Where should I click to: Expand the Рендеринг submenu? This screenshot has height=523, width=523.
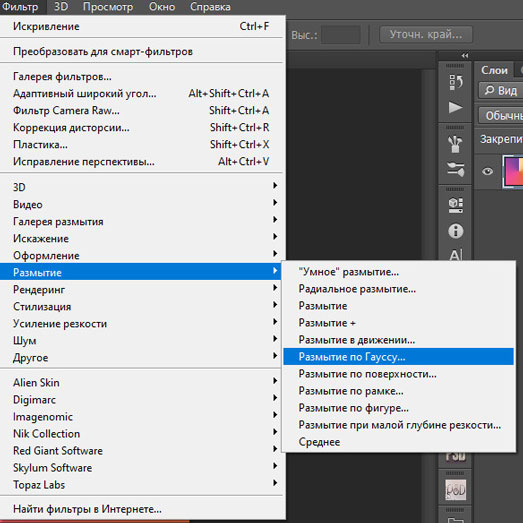click(x=141, y=289)
